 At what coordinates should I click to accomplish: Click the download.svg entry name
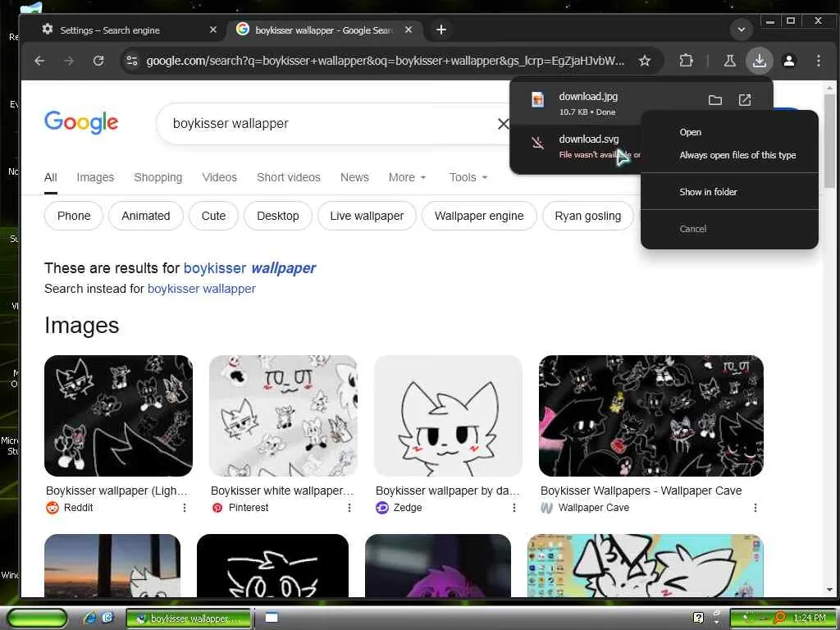pos(589,139)
